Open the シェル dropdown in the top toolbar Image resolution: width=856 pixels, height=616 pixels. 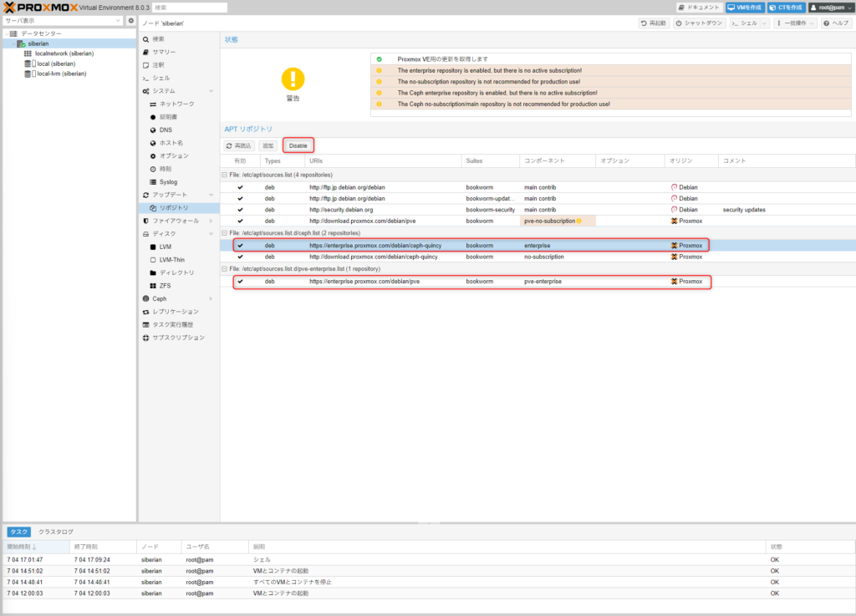click(x=764, y=23)
